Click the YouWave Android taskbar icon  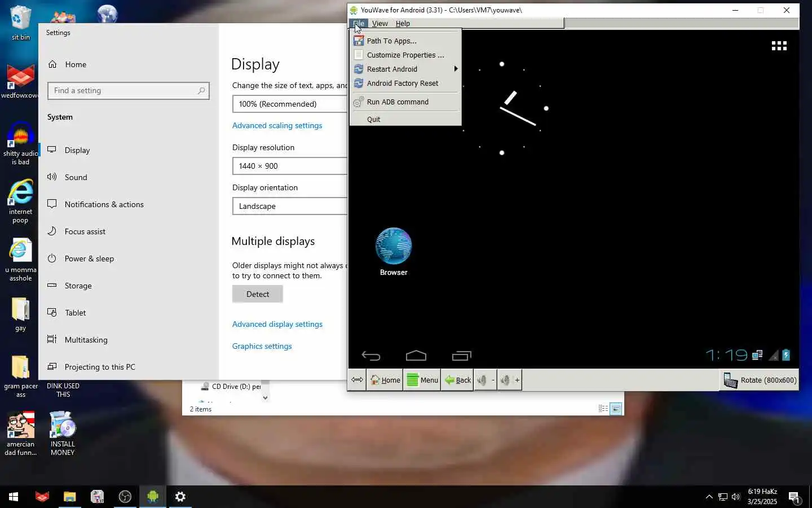point(152,497)
